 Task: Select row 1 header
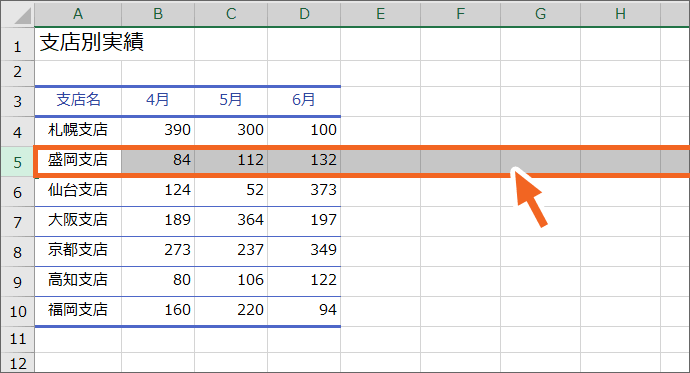[18, 44]
